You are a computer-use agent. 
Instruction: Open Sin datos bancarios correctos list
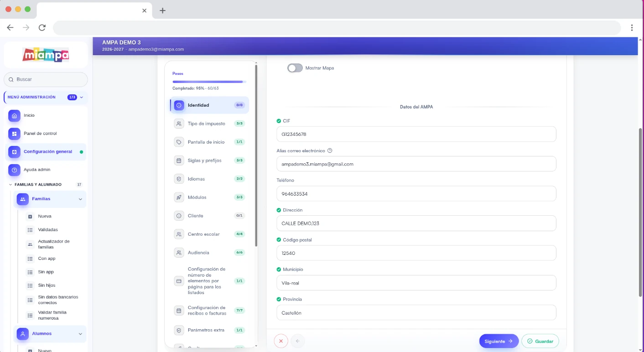58,300
